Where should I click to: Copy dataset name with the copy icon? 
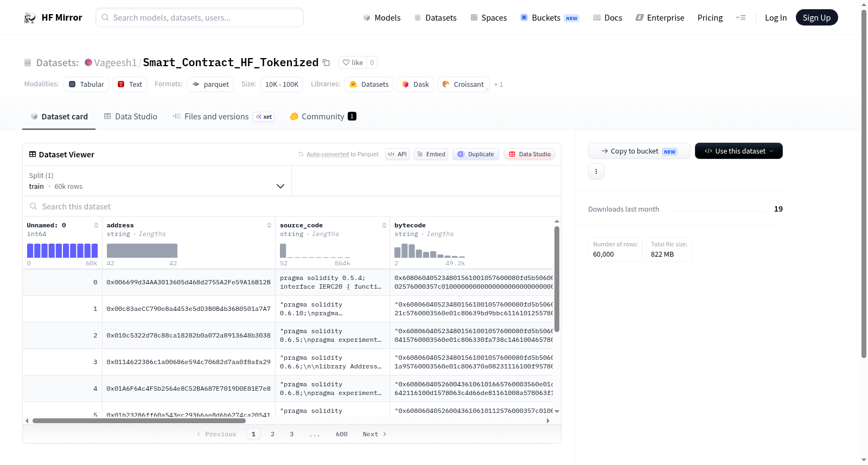pyautogui.click(x=326, y=62)
